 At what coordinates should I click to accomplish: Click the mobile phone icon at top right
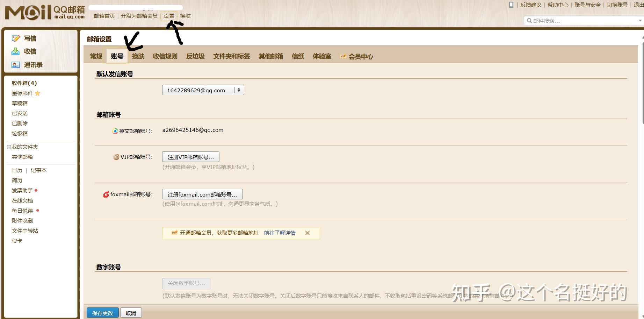pos(511,5)
